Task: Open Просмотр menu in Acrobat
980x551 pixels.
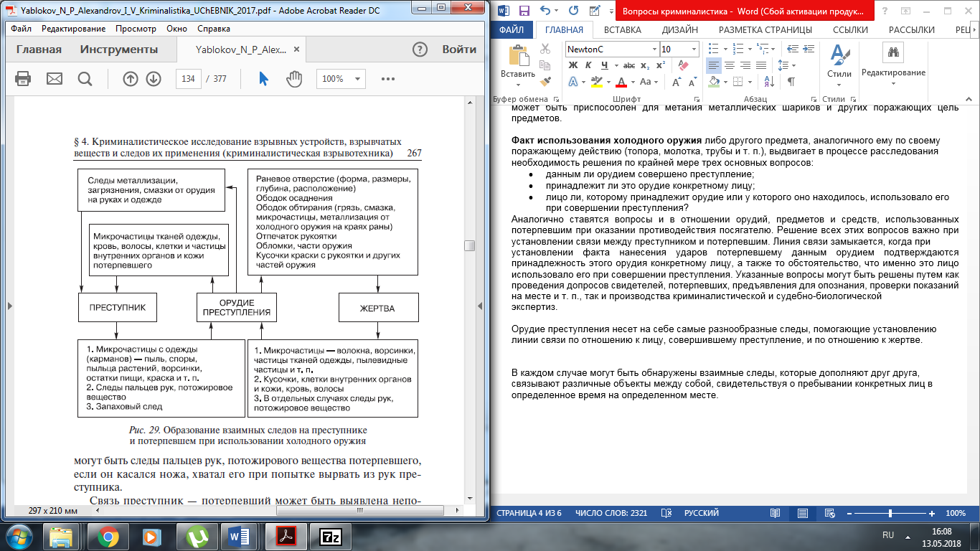Action: coord(136,29)
